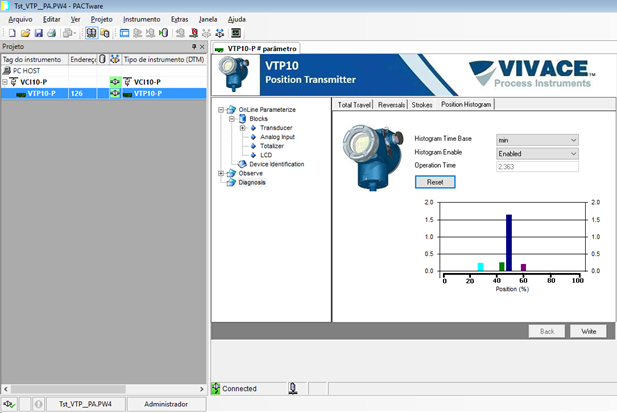
Task: Toggle the project view toolbar icon
Action: coord(91,33)
